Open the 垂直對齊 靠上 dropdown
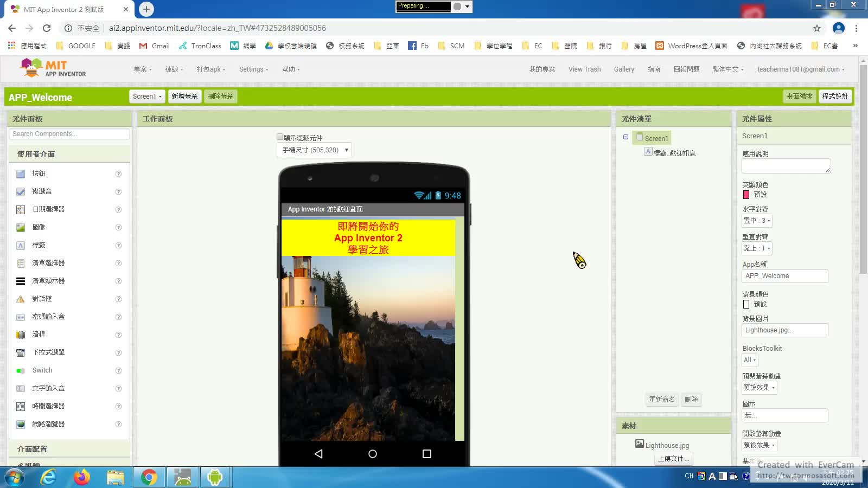Image resolution: width=868 pixels, height=488 pixels. pos(757,248)
